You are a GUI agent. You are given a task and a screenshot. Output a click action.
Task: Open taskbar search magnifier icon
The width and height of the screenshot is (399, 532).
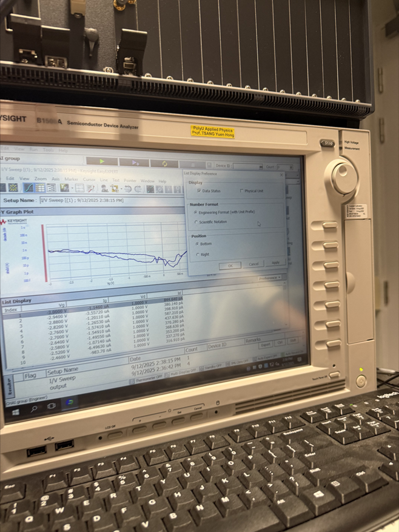pyautogui.click(x=34, y=409)
